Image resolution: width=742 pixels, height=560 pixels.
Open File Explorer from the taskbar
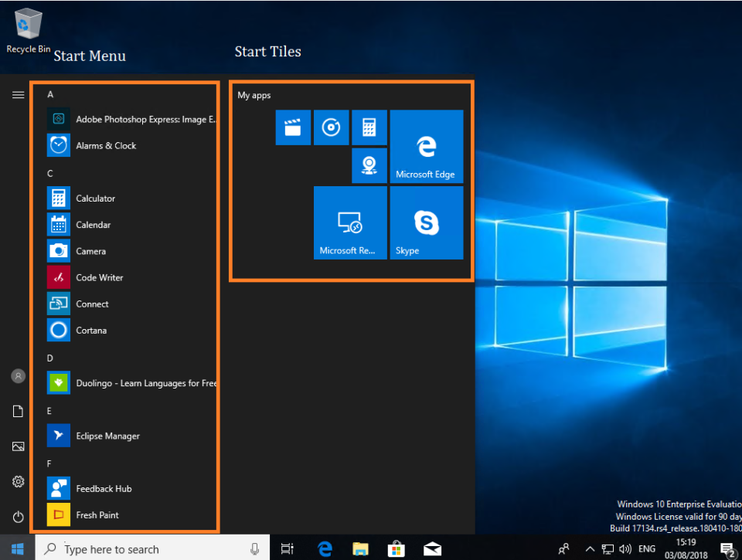coord(361,548)
